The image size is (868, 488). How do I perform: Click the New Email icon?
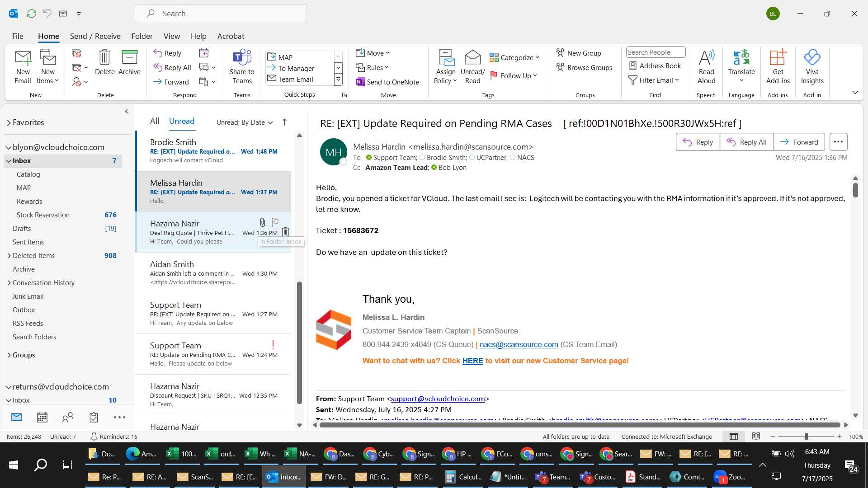(23, 67)
